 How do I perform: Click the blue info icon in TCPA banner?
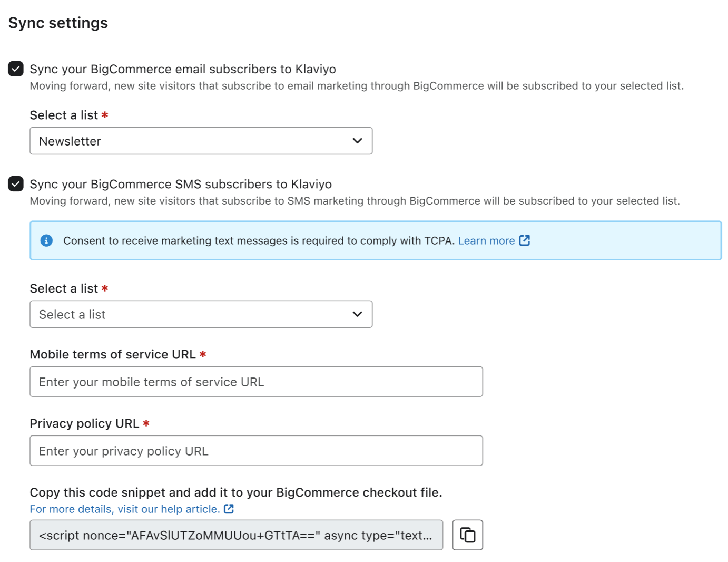pyautogui.click(x=46, y=240)
